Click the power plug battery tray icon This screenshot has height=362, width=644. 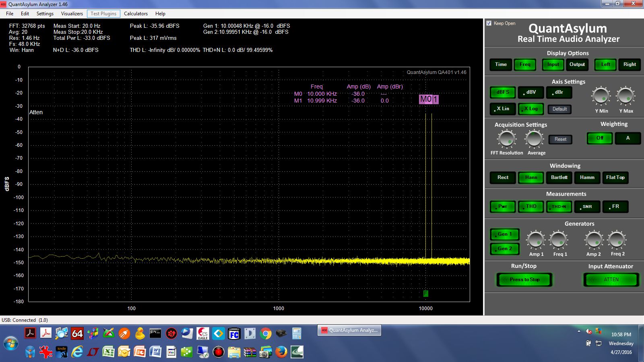(588, 343)
